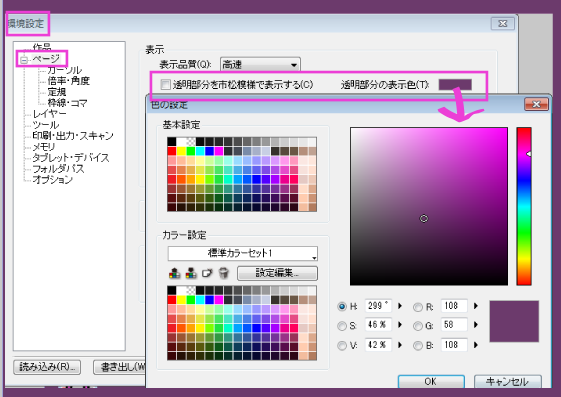
Task: Select カーソル in the settings tree
Action: pos(65,70)
